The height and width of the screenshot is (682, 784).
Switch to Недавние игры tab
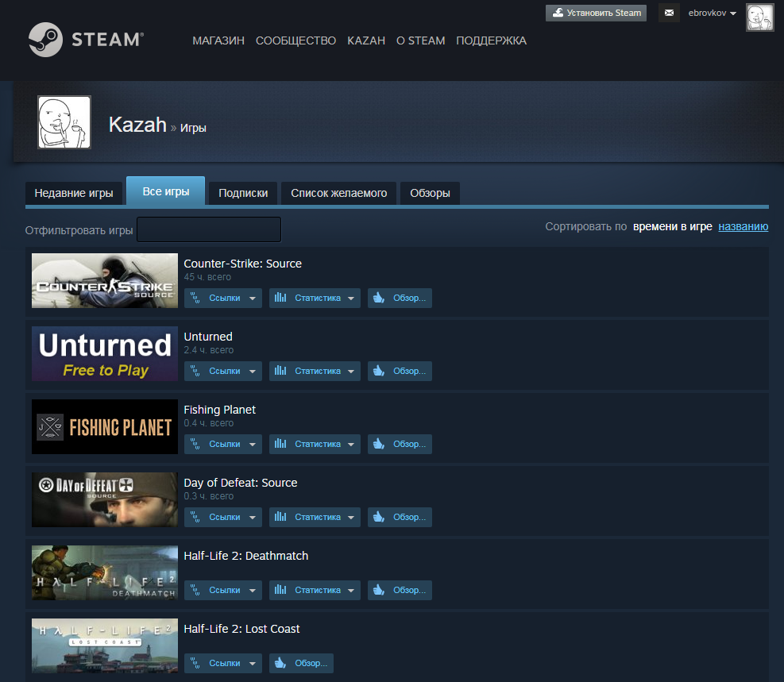point(74,193)
